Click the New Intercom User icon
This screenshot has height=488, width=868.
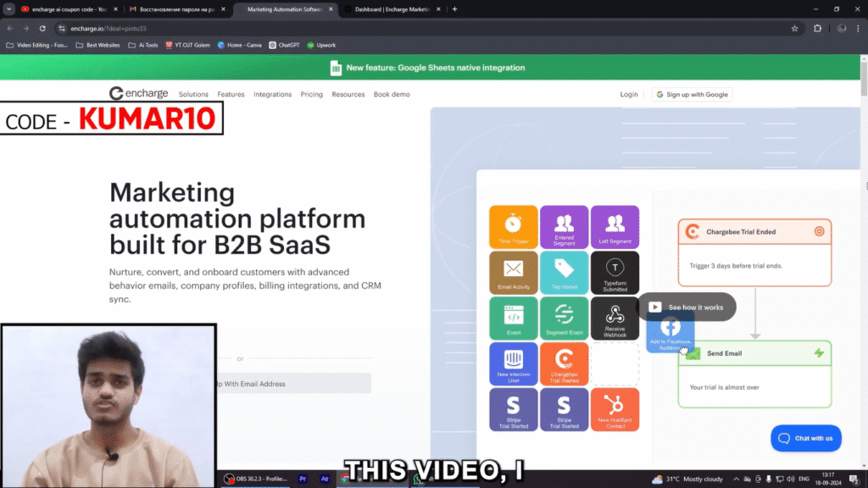[513, 363]
